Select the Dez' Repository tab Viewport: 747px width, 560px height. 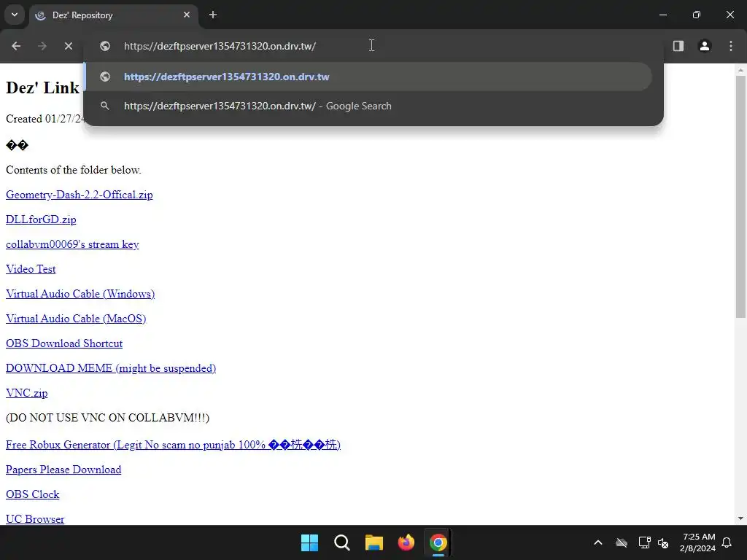tap(113, 15)
